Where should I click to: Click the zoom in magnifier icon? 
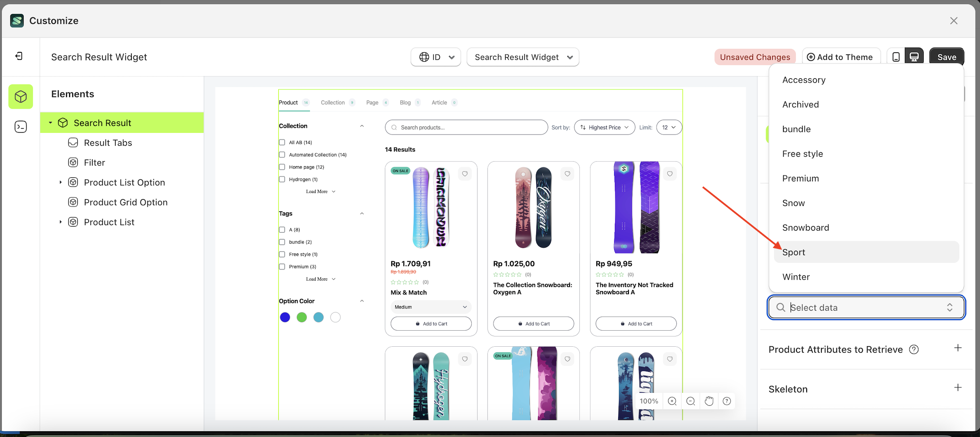[x=672, y=401]
